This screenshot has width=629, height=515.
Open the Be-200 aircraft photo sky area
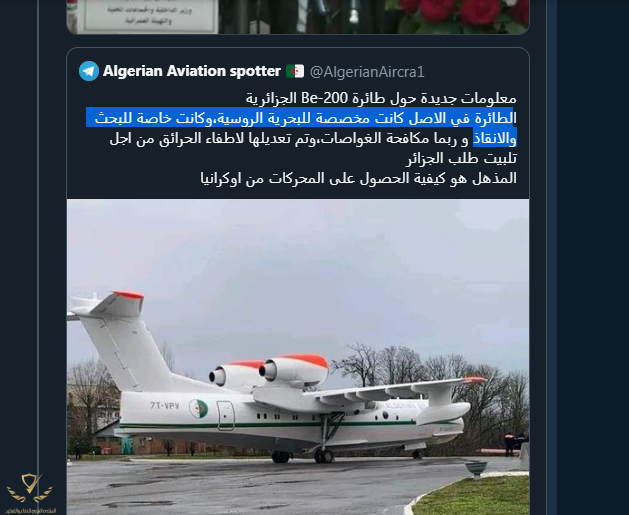pyautogui.click(x=298, y=261)
